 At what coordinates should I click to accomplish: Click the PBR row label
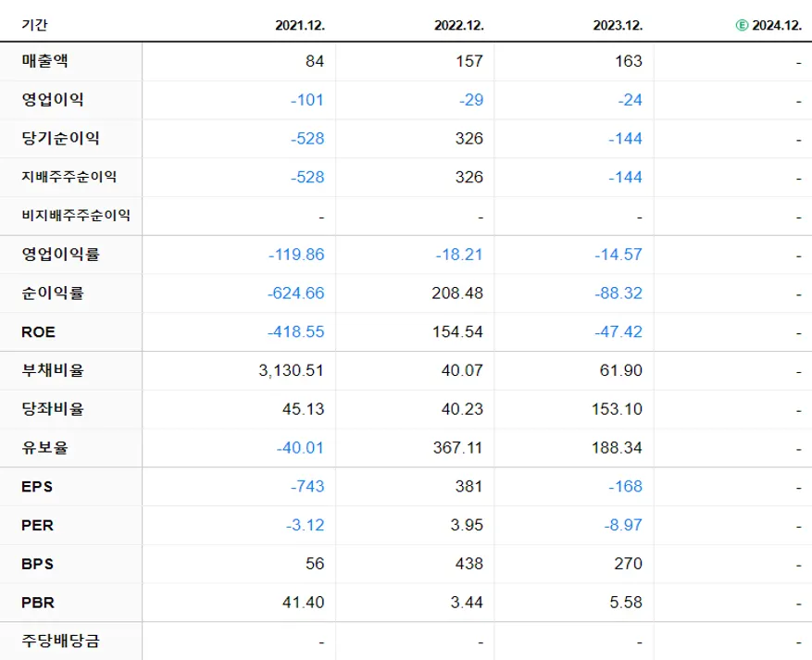35,603
